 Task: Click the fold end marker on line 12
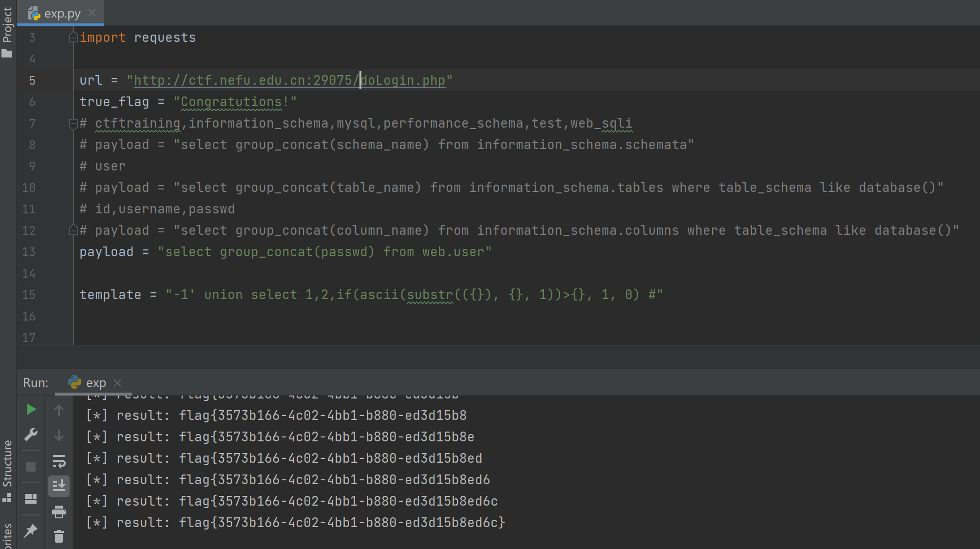73,230
